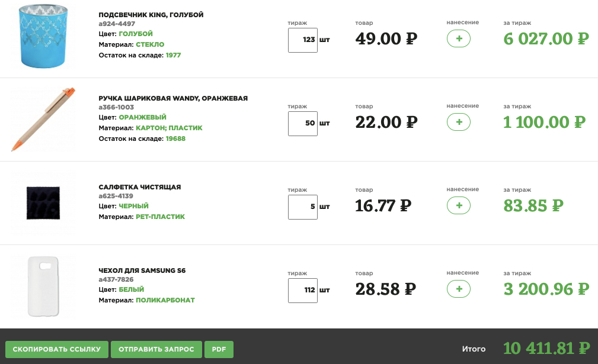Open the orange ballpoint pen image

tap(43, 120)
